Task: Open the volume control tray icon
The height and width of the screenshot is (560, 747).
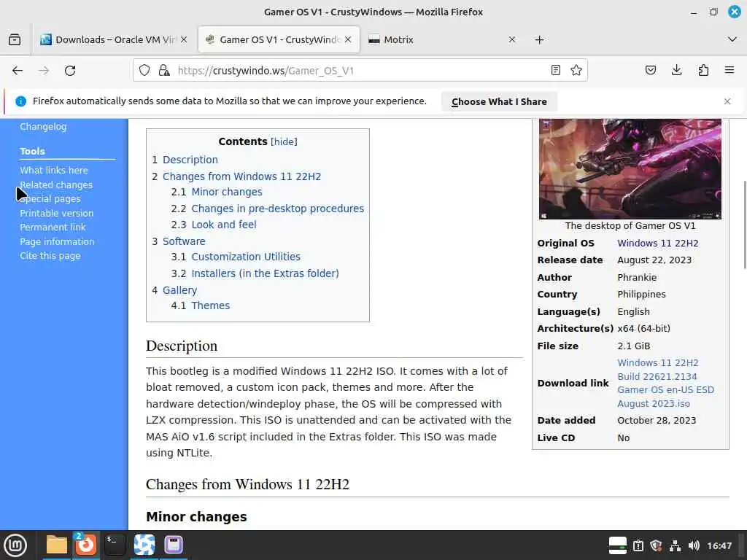Action: tap(694, 545)
